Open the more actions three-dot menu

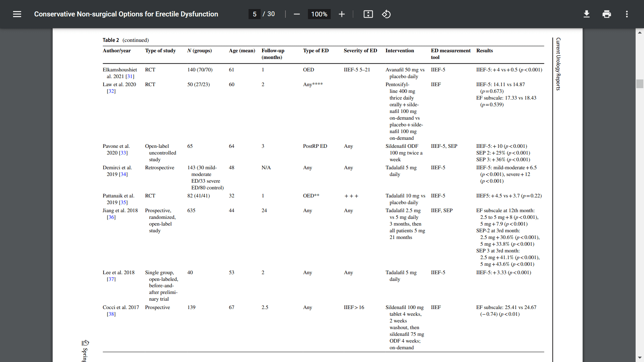[x=627, y=14]
